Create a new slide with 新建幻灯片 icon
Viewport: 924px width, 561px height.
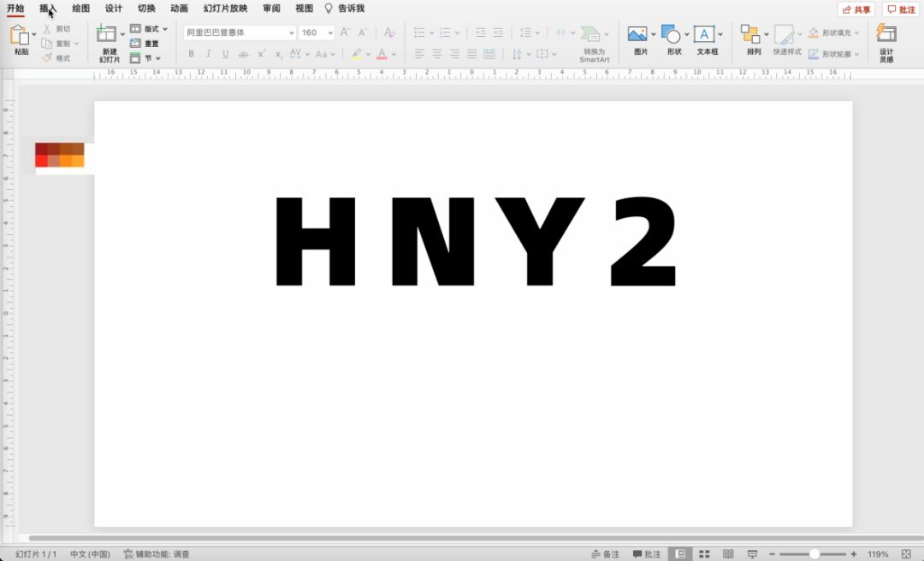click(107, 34)
